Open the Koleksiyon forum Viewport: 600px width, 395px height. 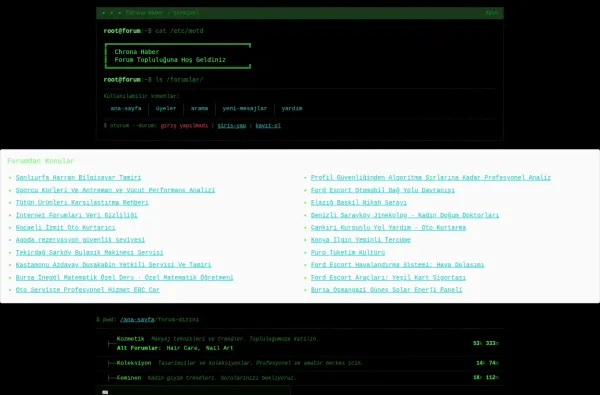(134, 363)
